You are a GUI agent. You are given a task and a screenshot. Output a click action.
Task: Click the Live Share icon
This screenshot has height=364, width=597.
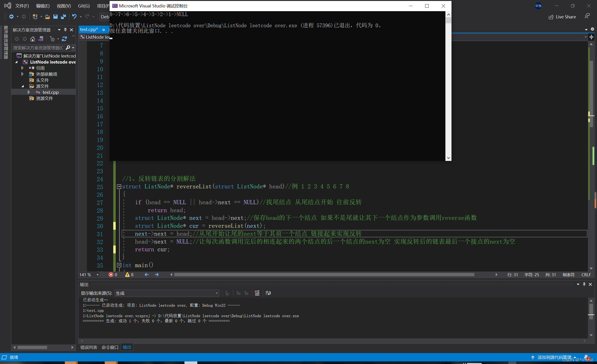click(x=551, y=17)
